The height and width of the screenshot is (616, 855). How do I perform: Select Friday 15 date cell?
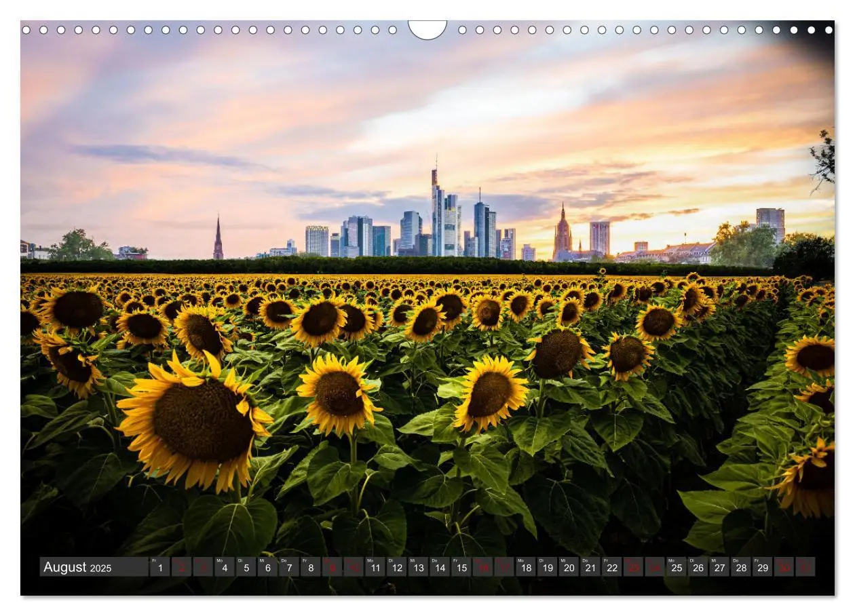coord(461,567)
